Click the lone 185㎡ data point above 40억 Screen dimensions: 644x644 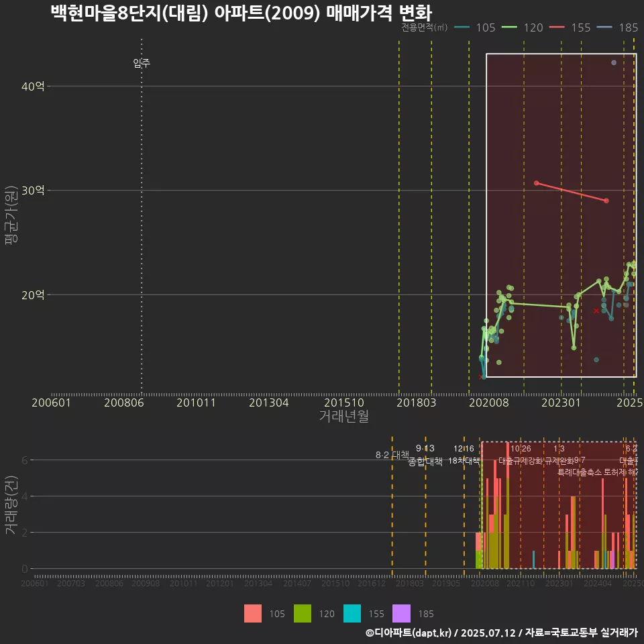pos(614,63)
